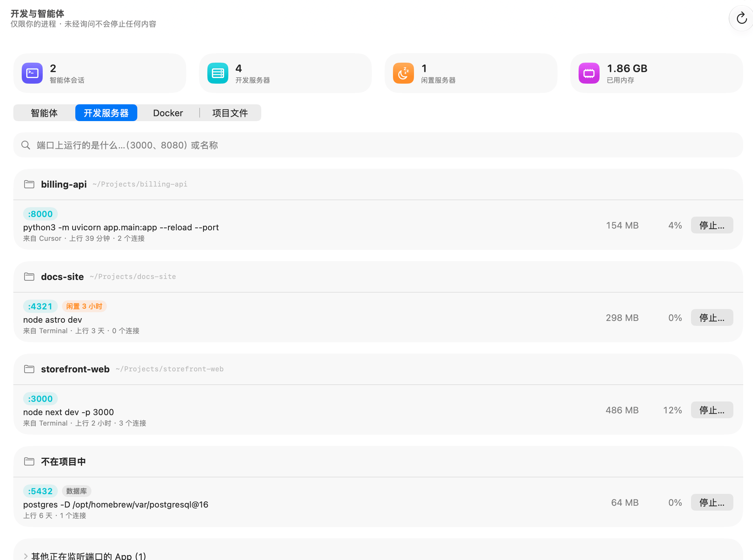This screenshot has width=753, height=560.
Task: Click the ~/Projects/billing-api path
Action: click(140, 184)
